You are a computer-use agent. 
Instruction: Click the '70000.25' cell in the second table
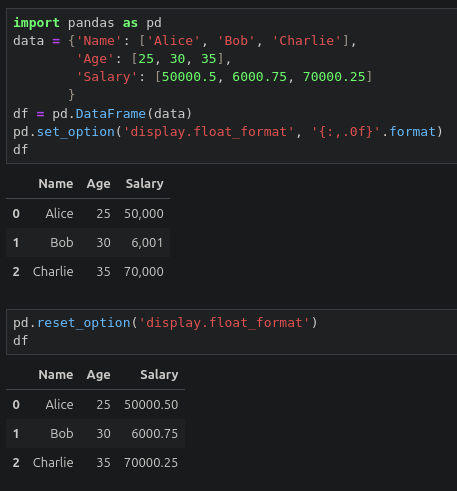point(151,463)
